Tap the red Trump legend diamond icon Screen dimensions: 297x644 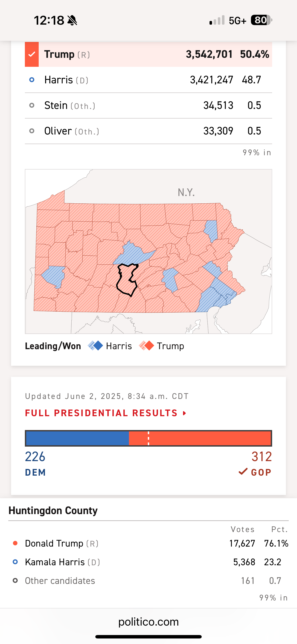[x=146, y=346]
